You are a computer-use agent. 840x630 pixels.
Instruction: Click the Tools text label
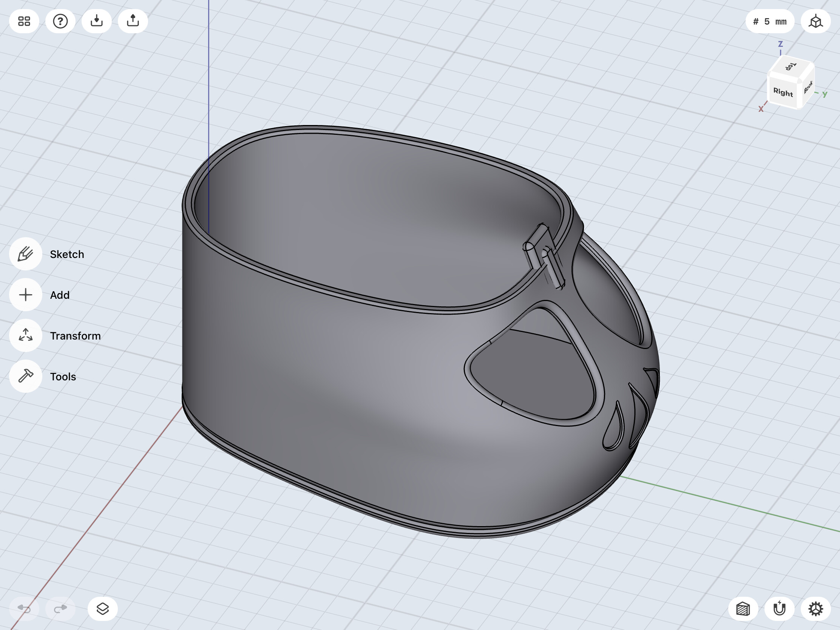coord(63,376)
